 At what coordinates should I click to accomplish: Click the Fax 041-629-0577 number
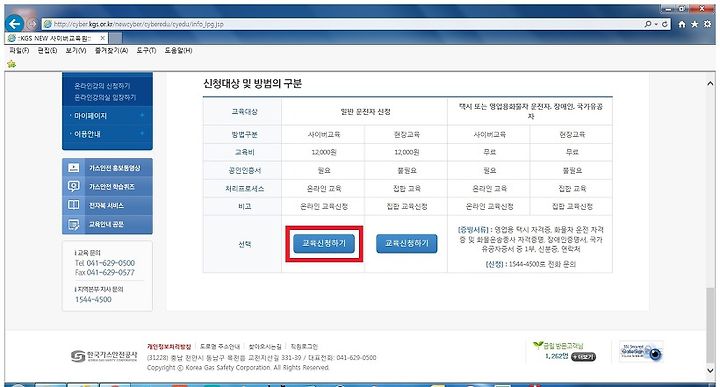point(105,272)
